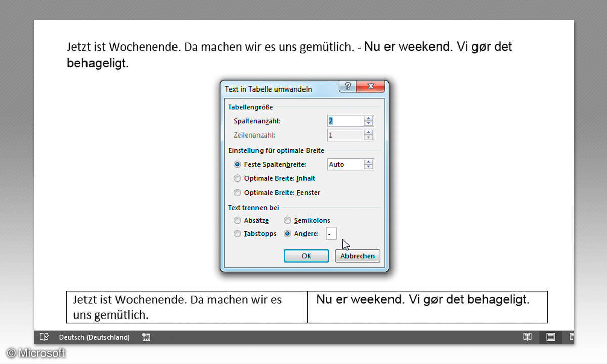Increase Spaltenanzahl with the up arrow

pyautogui.click(x=369, y=119)
